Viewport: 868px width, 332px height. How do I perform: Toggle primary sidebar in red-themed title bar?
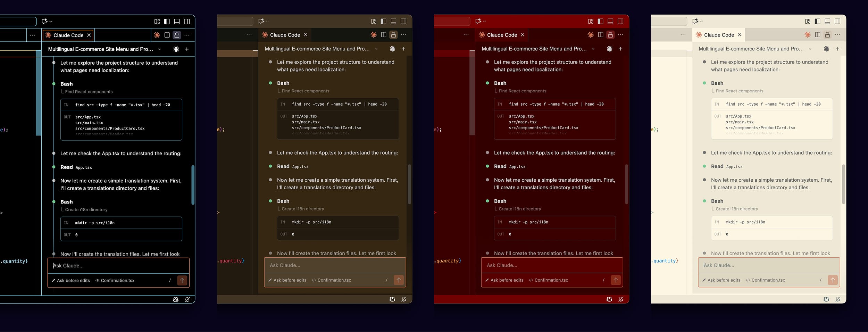(600, 22)
